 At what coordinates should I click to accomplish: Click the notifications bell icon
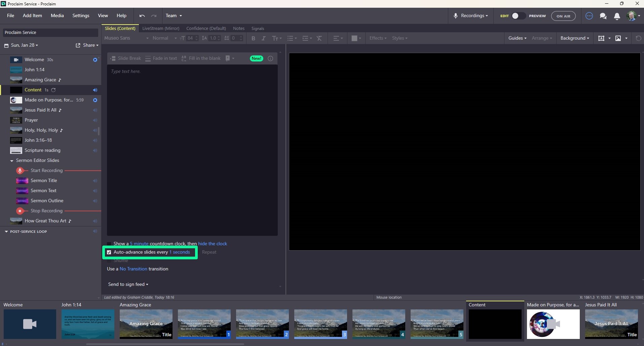pyautogui.click(x=617, y=16)
